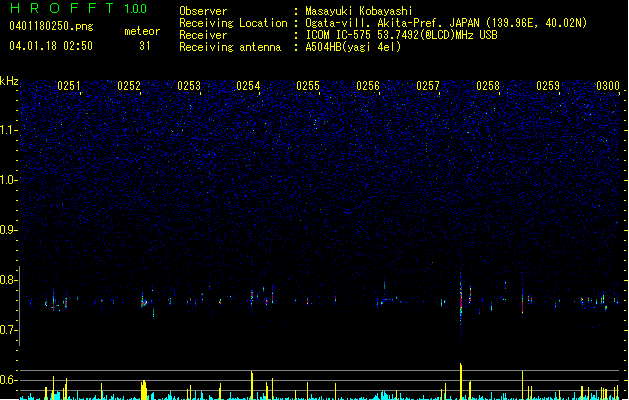Viewport: 629px width, 400px height.
Task: Click the Receiver label
Action: [x=203, y=35]
